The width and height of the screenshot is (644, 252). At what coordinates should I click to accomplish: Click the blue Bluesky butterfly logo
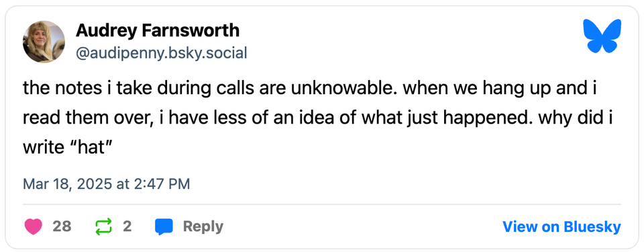click(602, 36)
